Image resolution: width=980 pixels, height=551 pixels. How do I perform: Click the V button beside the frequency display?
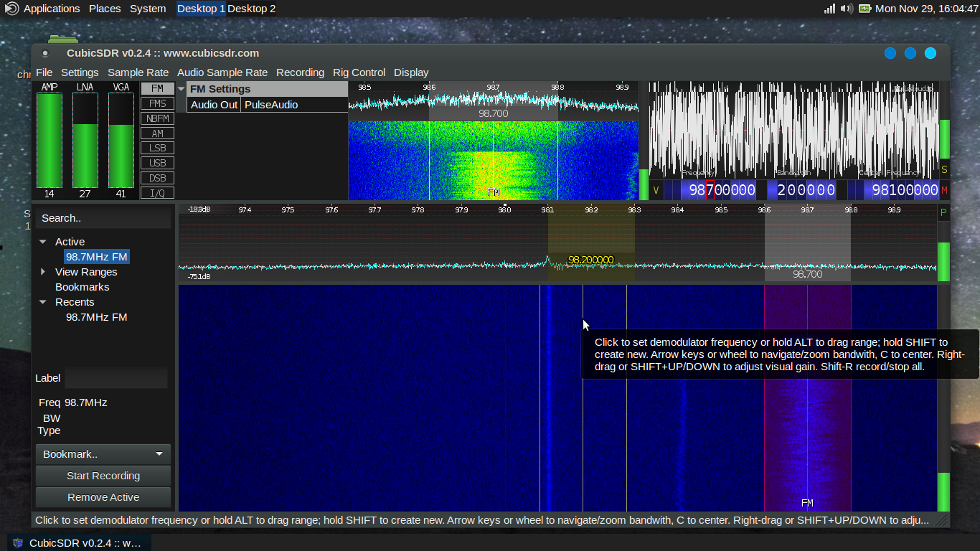[x=657, y=190]
